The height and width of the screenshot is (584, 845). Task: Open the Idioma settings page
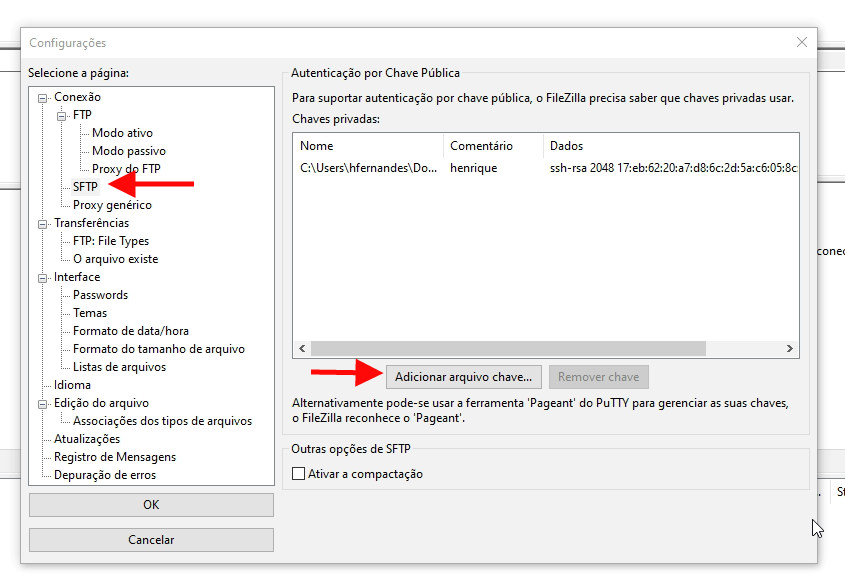[x=72, y=385]
